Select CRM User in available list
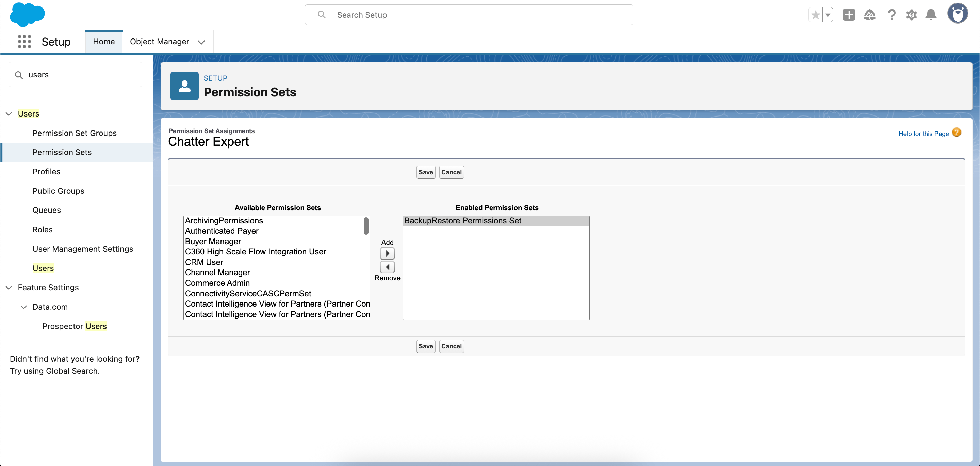 click(204, 262)
